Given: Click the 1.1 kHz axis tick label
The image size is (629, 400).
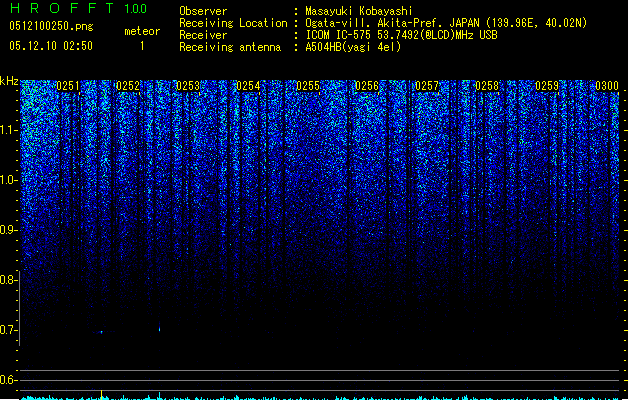Looking at the screenshot, I should [8, 130].
